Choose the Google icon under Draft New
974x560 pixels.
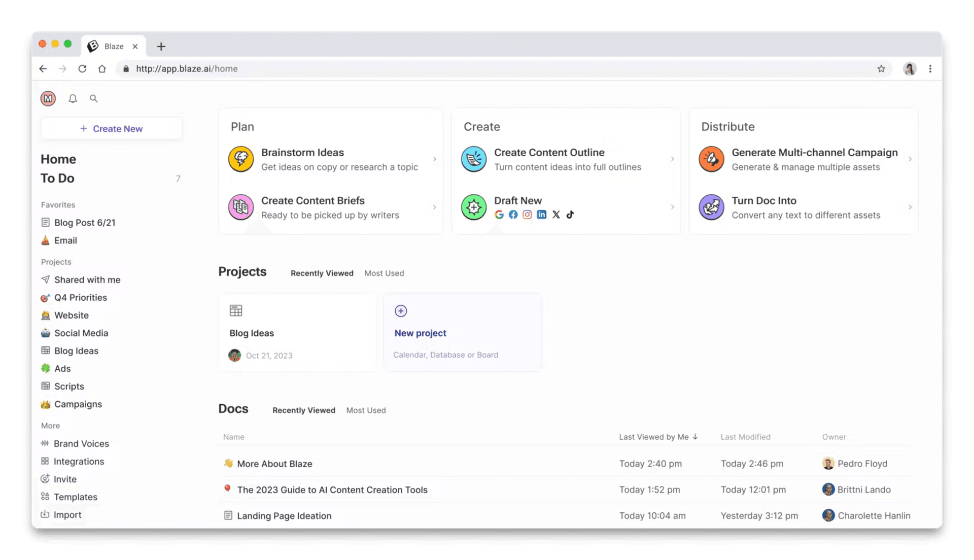499,215
